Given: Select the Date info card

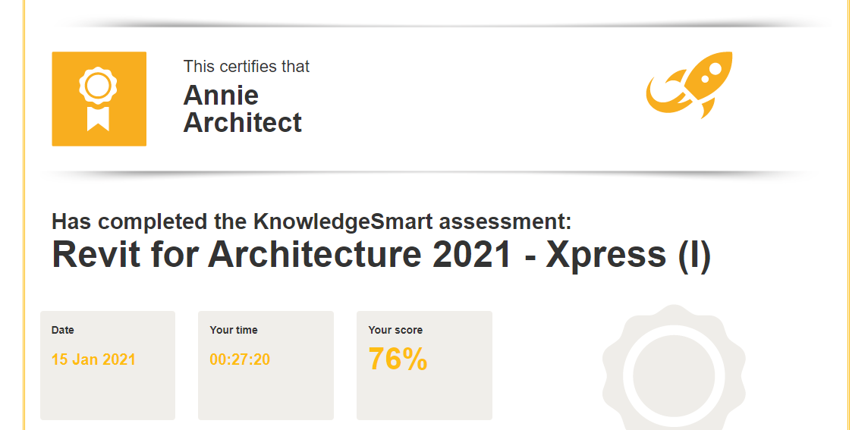Looking at the screenshot, I should pyautogui.click(x=108, y=366).
